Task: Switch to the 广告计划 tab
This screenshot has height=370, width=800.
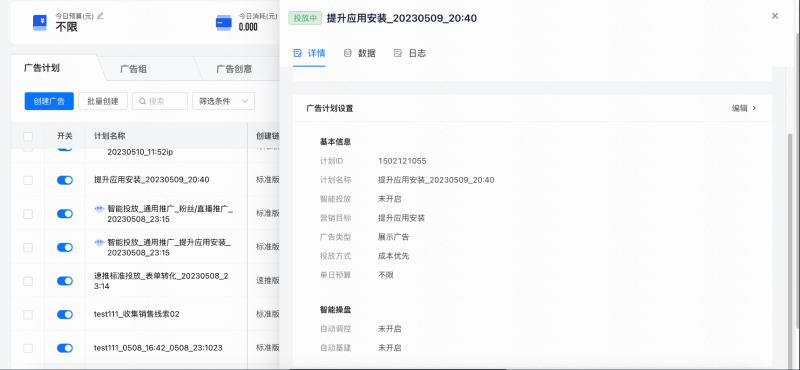Action: (42, 68)
